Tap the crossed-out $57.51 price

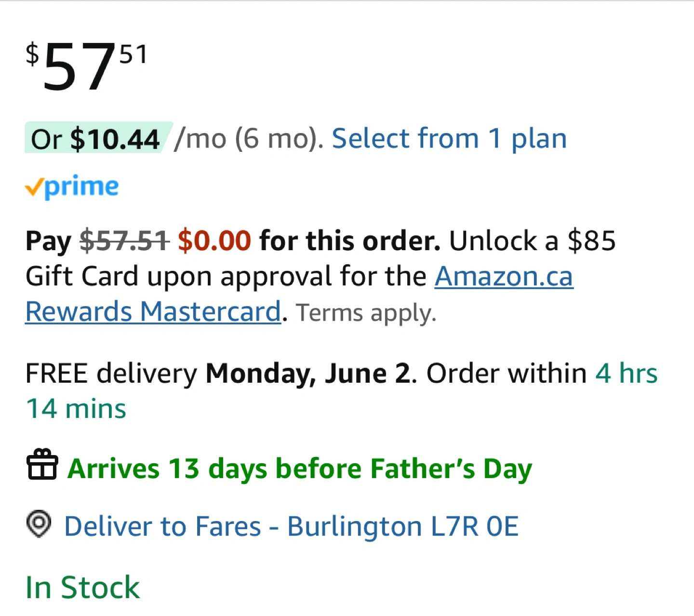pos(124,241)
